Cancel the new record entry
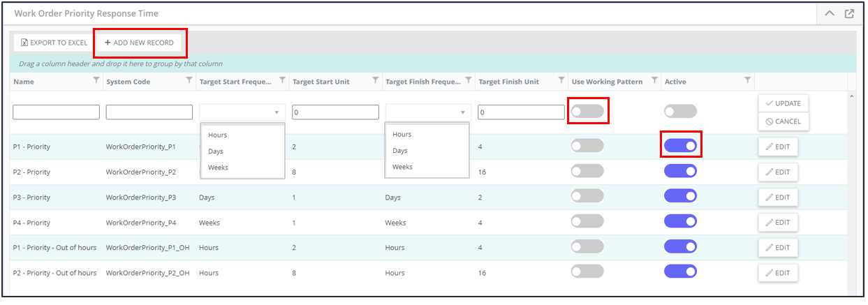 point(784,121)
